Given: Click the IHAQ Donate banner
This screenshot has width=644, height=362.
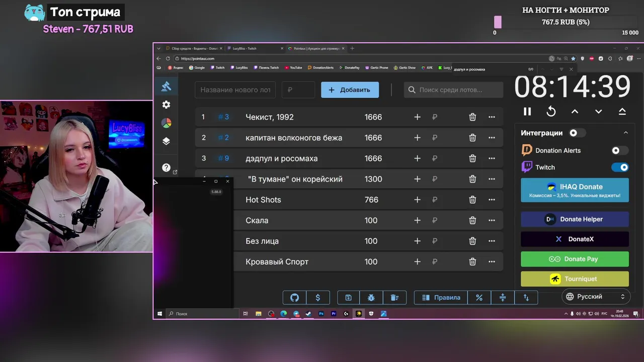Looking at the screenshot, I should point(575,190).
